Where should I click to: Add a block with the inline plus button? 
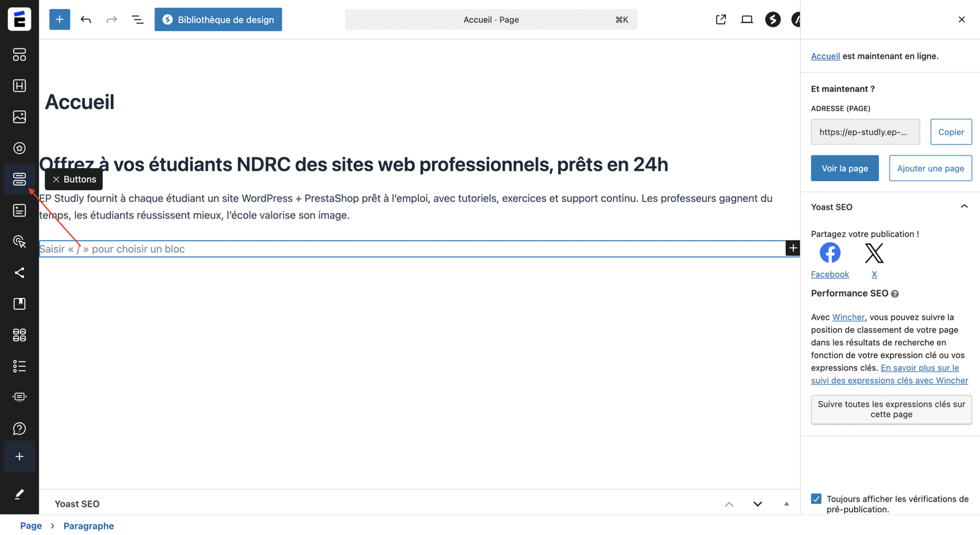(793, 248)
